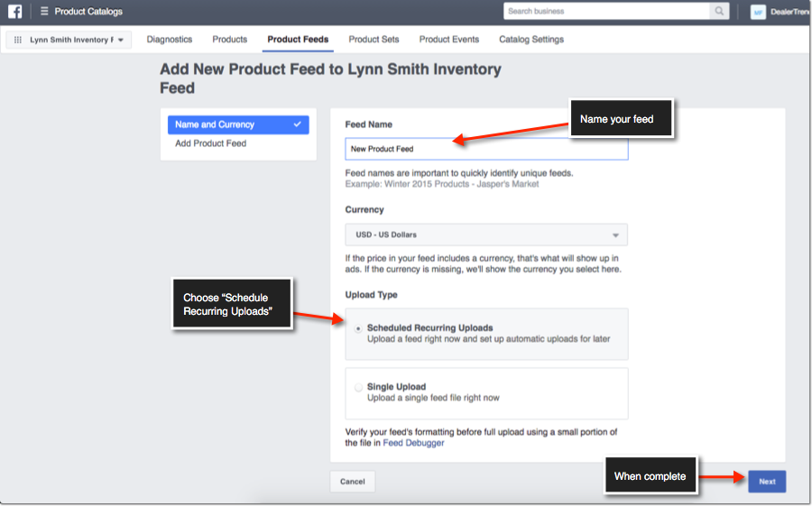This screenshot has height=506, width=812.
Task: Click the Cancel button
Action: point(353,482)
